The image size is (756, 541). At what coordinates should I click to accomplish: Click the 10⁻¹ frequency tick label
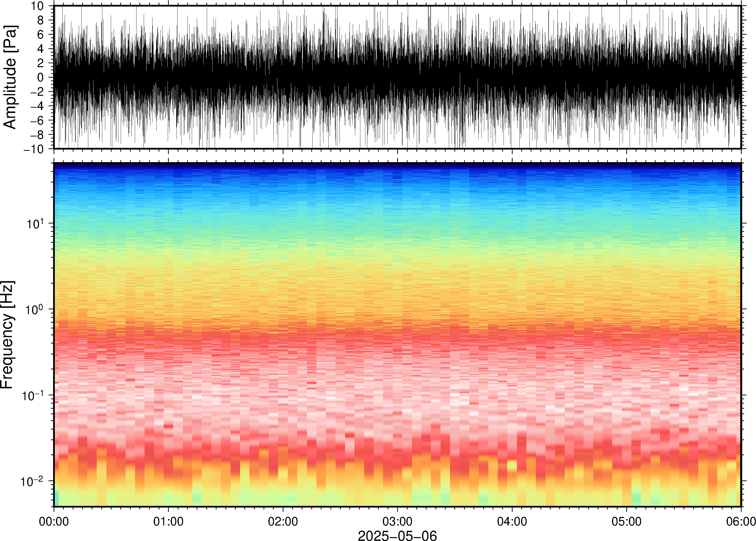pos(33,395)
